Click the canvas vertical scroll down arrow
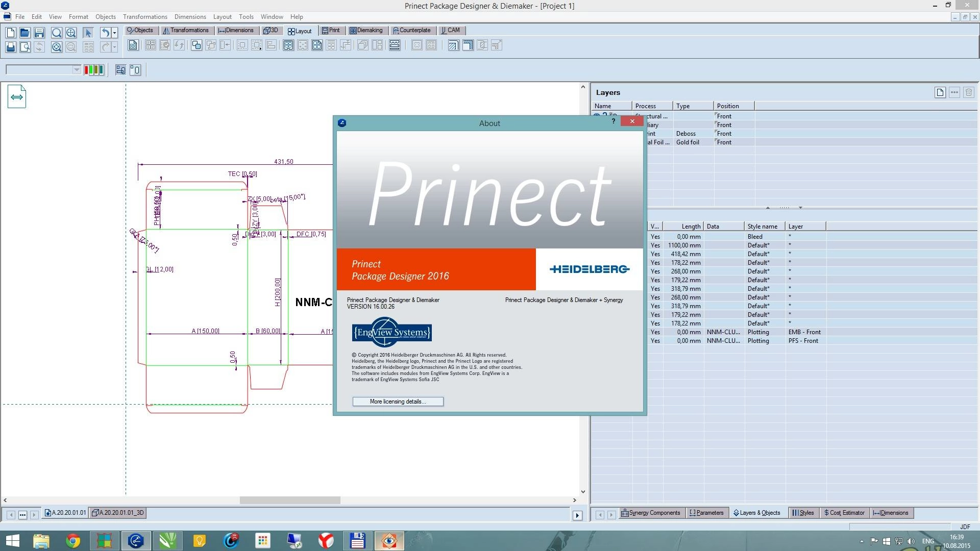The image size is (980, 551). point(583,492)
